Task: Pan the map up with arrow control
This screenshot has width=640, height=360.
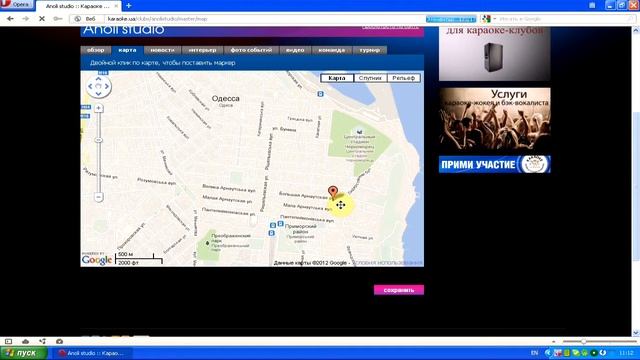Action: [98, 79]
